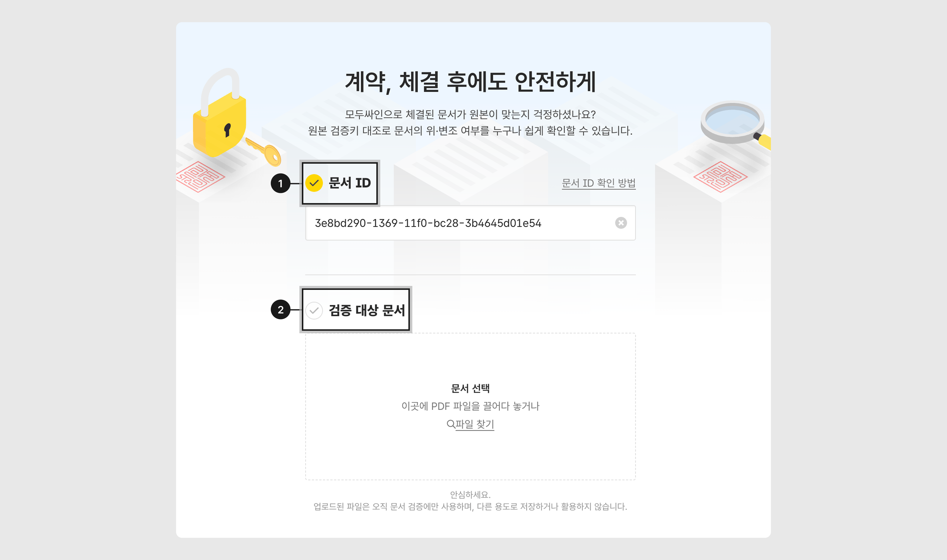Click the 검증 대상 문서 section label
This screenshot has height=560, width=947.
pyautogui.click(x=366, y=310)
